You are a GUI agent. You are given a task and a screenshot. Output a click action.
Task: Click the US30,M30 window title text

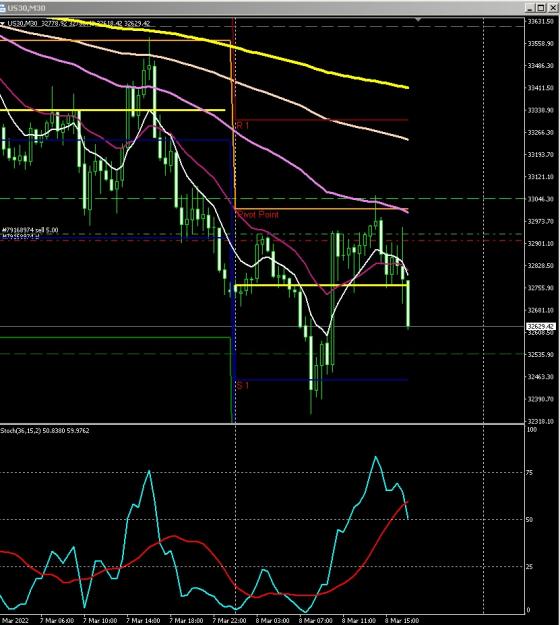click(x=26, y=8)
